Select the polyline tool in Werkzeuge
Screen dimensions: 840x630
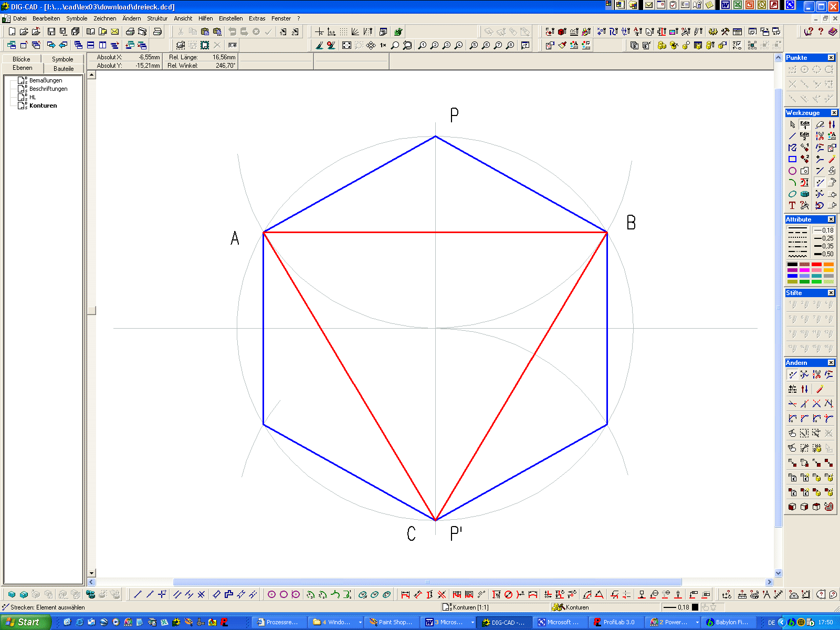[792, 148]
